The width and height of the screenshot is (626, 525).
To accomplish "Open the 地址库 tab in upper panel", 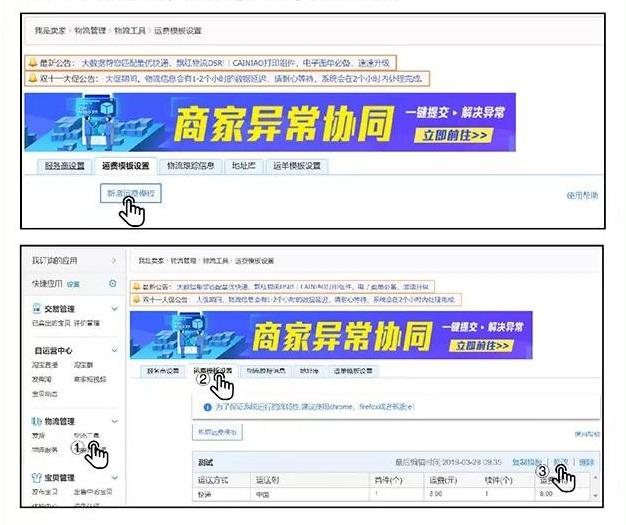I will click(x=245, y=166).
